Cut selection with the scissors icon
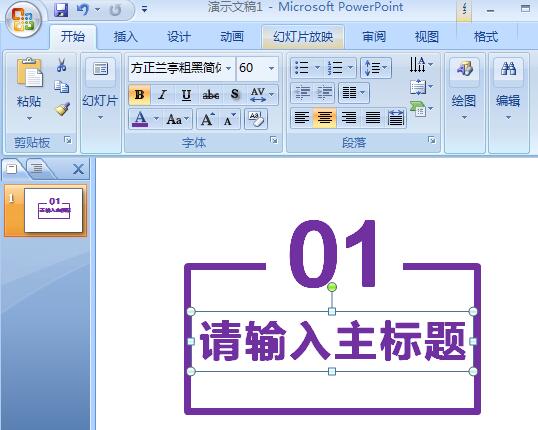The height and width of the screenshot is (430, 538). pos(62,65)
